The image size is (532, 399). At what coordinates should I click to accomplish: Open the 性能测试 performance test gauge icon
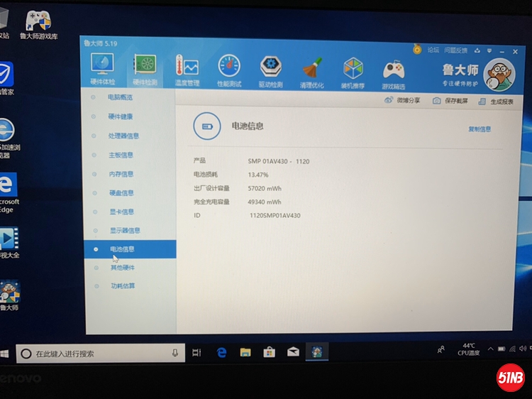pyautogui.click(x=229, y=70)
